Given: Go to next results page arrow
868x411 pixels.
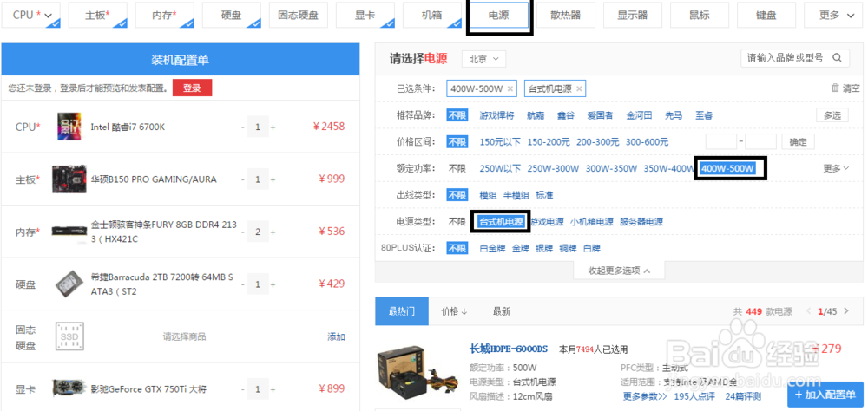Looking at the screenshot, I should 845,311.
